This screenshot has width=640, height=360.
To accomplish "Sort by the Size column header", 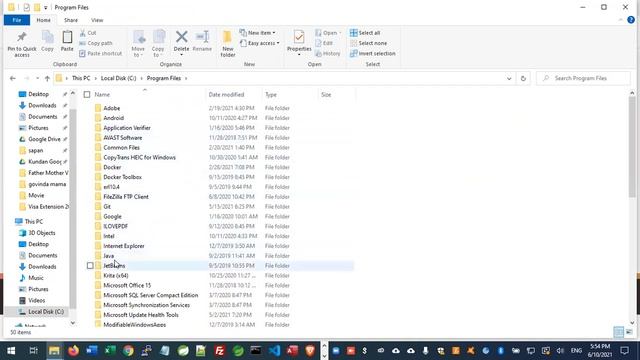I will coord(326,95).
